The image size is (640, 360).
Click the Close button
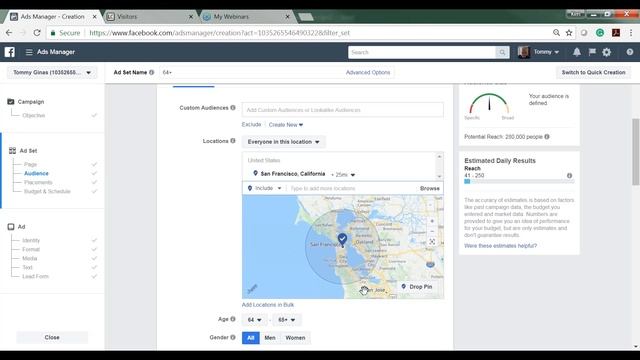[52, 338]
